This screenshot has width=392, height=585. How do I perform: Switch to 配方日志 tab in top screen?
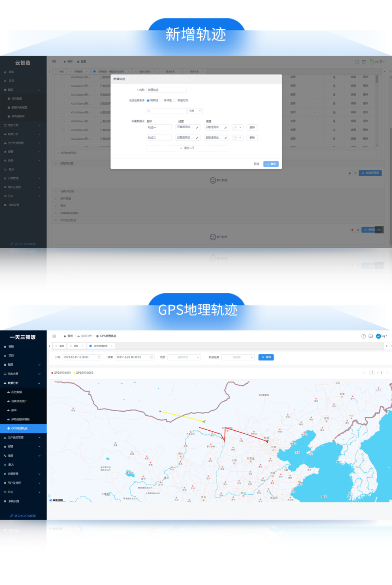(x=170, y=71)
